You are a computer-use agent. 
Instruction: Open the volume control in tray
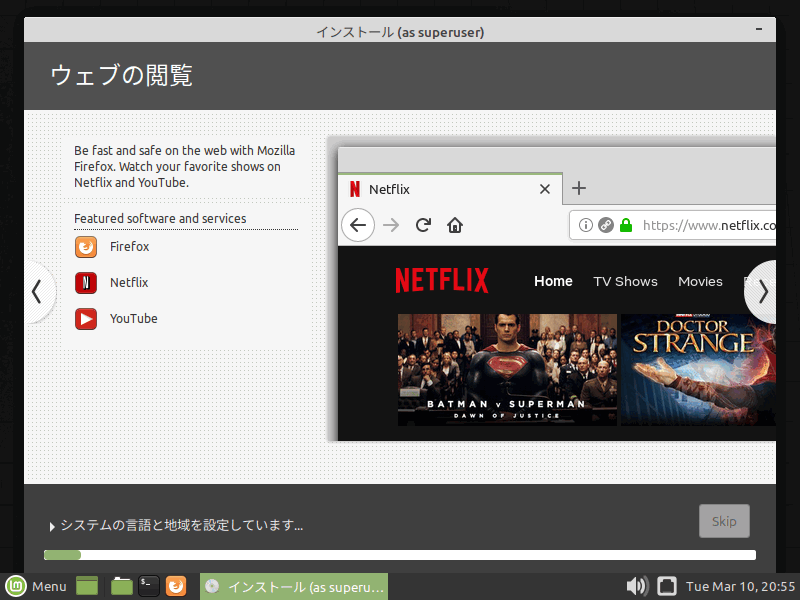(637, 586)
